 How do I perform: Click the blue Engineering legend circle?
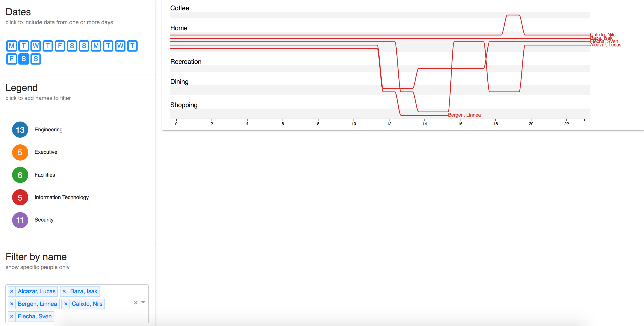[x=20, y=130]
